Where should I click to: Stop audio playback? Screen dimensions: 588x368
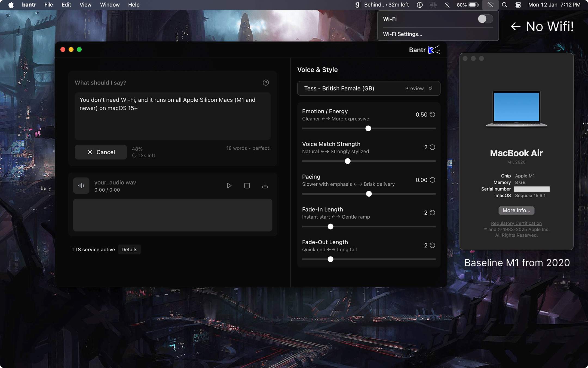[247, 185]
